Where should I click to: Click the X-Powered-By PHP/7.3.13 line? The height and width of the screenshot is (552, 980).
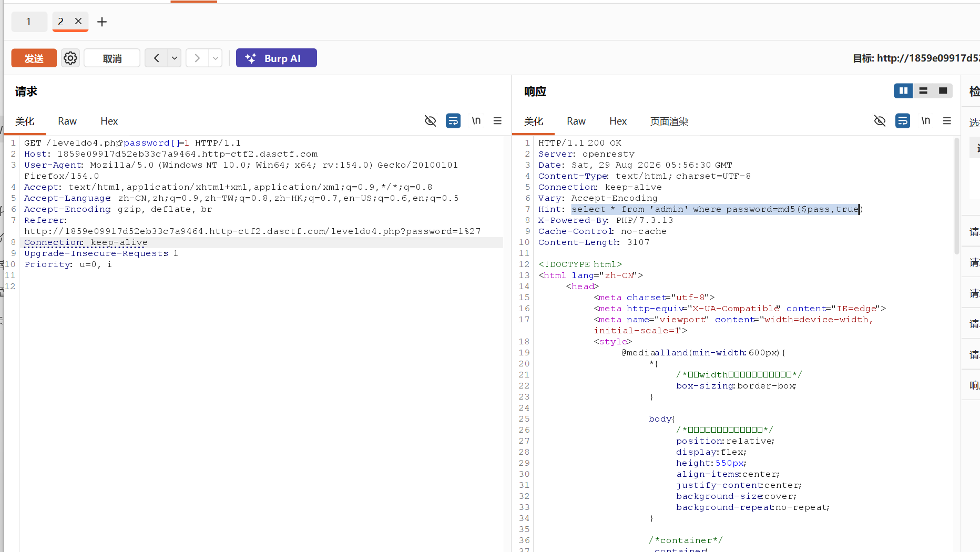point(606,220)
